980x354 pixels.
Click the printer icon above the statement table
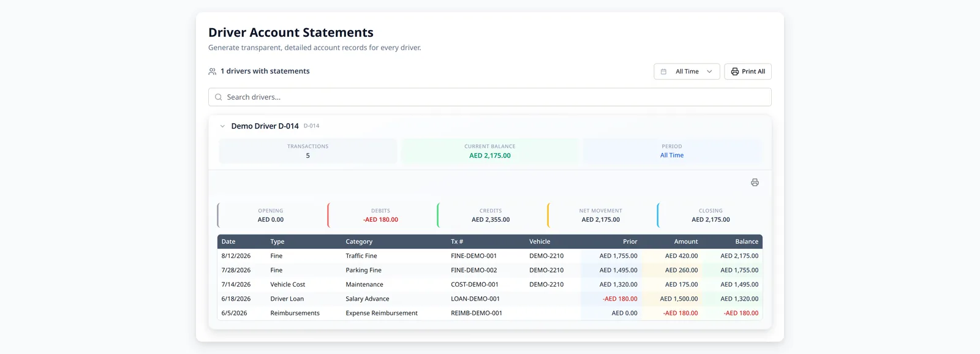pos(755,183)
